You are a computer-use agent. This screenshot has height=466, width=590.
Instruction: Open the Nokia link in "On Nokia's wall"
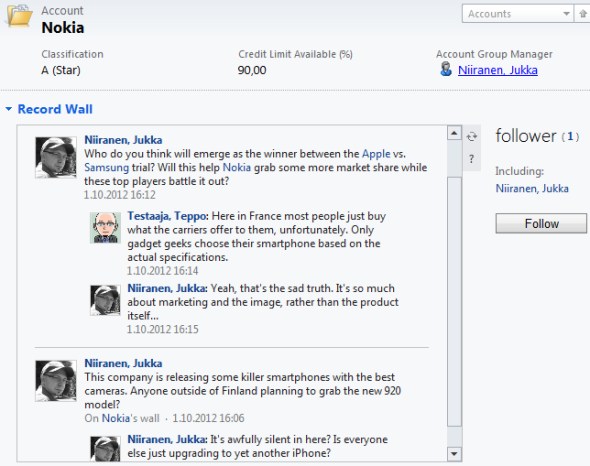(x=116, y=418)
